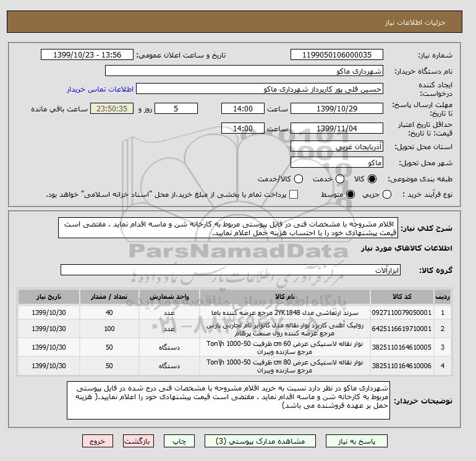Open اطلاعات تماس خریدار link
The height and width of the screenshot is (461, 476).
click(100, 89)
